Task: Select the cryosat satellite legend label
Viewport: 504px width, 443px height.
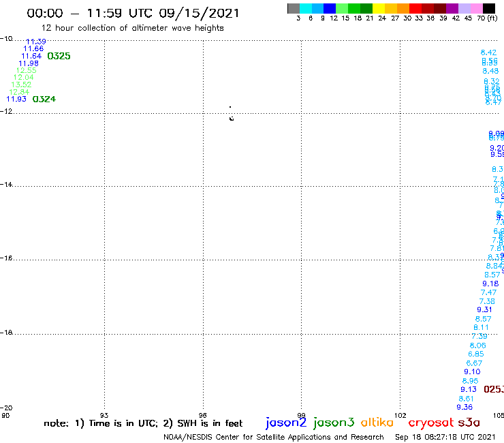Action: (430, 423)
